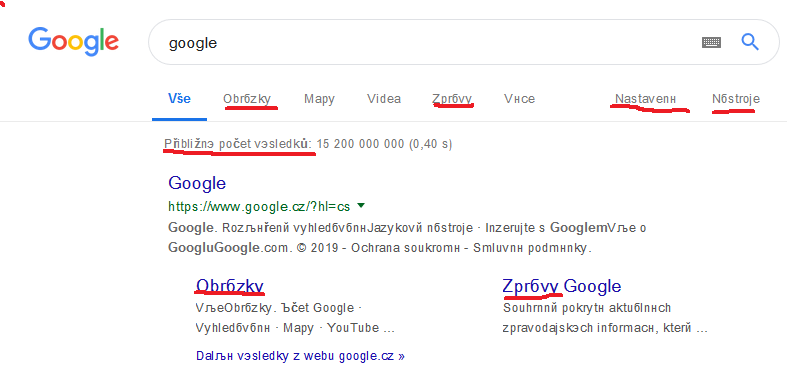The height and width of the screenshot is (382, 787).
Task: Switch to the Obrбzky images tab
Action: [247, 99]
